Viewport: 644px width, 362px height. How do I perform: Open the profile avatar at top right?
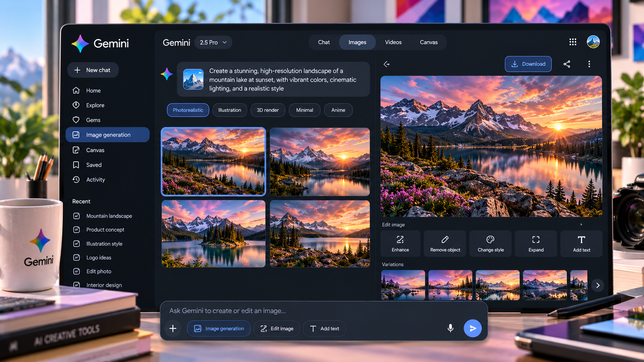coord(593,42)
